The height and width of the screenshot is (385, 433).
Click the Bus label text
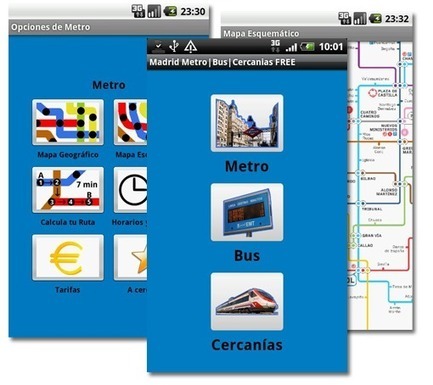tap(247, 256)
